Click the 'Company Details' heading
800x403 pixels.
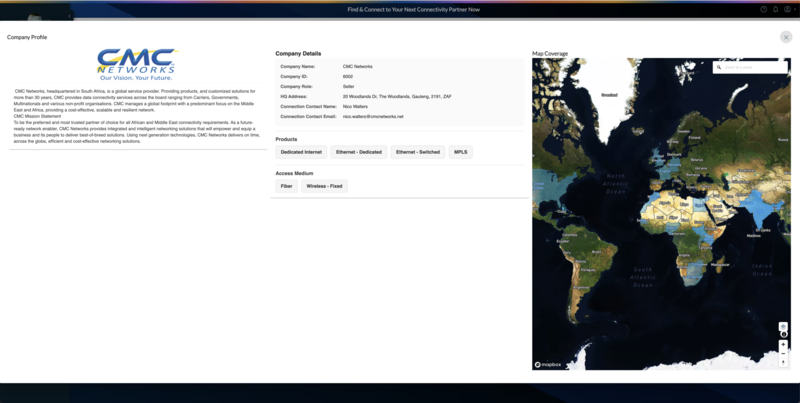(x=298, y=54)
